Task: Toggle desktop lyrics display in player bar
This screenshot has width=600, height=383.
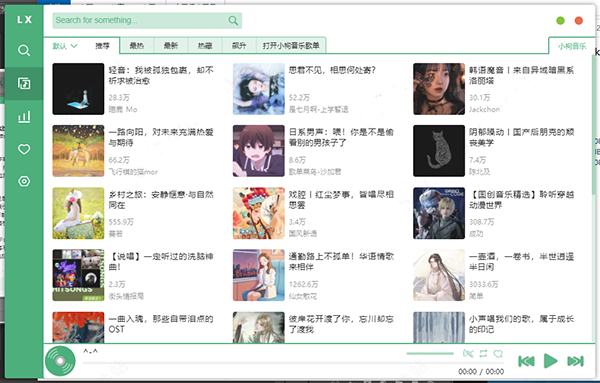Action: pos(468,354)
